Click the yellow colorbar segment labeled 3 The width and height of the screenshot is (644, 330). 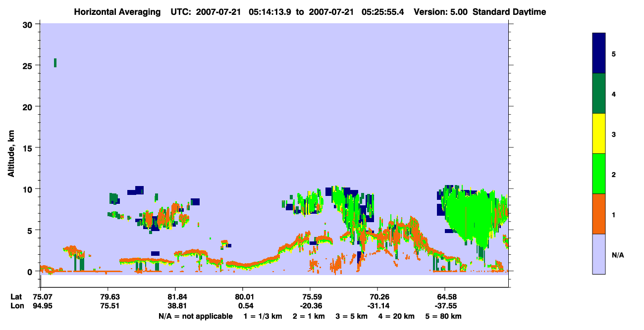[x=599, y=134]
